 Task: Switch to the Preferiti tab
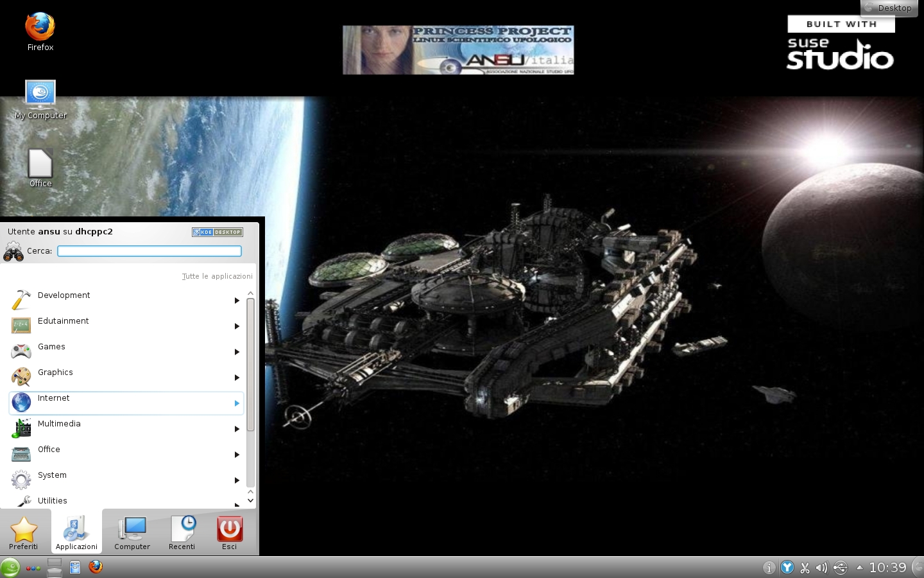pos(24,532)
